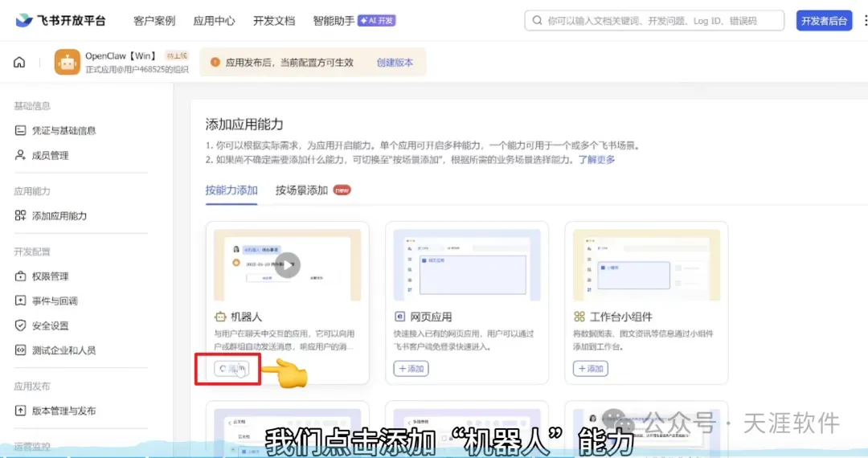Open 凭证与基础信息 in sidebar
Viewport: 868px width, 458px height.
pos(63,130)
